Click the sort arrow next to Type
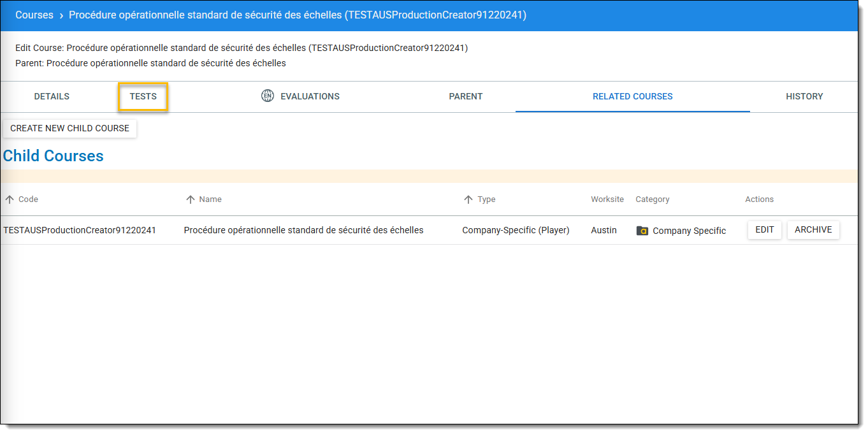 pos(468,199)
